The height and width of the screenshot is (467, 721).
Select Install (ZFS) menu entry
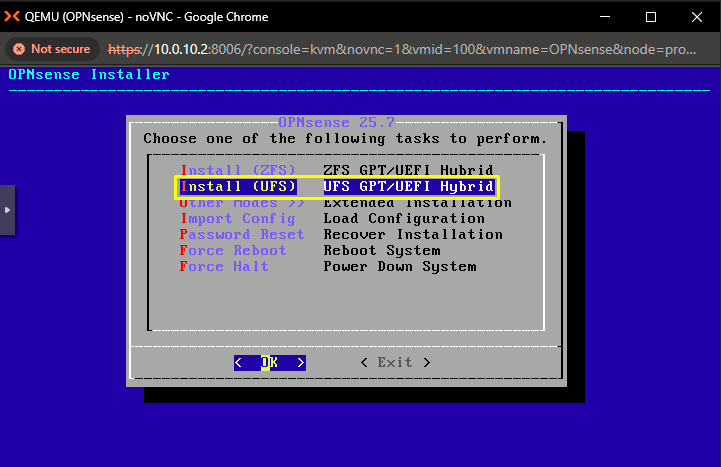click(238, 170)
